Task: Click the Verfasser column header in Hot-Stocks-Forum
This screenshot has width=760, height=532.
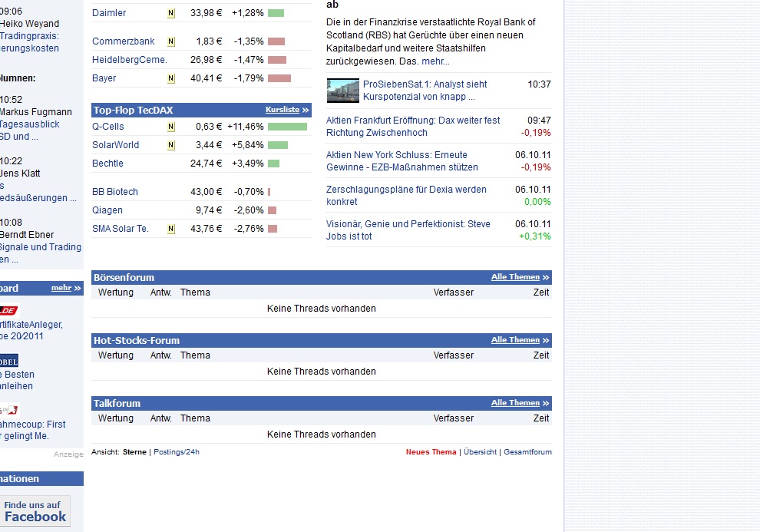Action: tap(453, 355)
